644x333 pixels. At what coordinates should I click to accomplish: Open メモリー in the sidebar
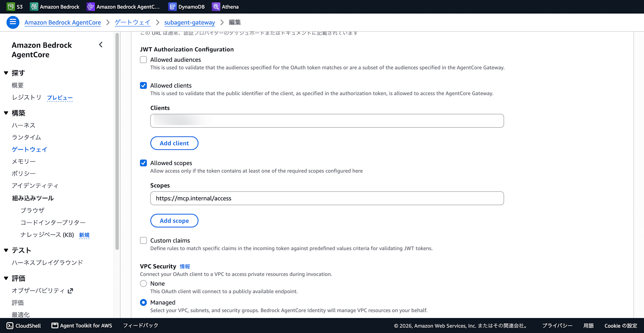pyautogui.click(x=24, y=161)
